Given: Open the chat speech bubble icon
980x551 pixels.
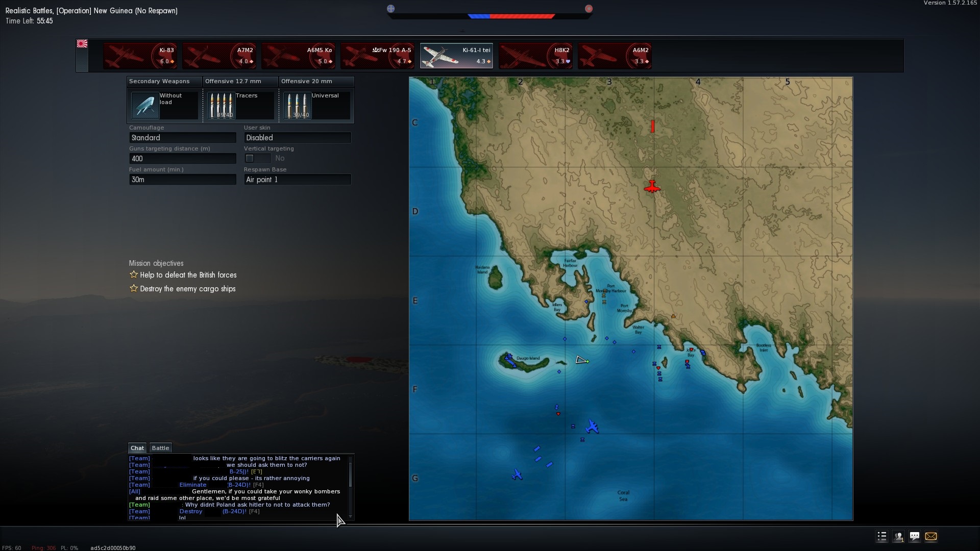Looking at the screenshot, I should (915, 536).
